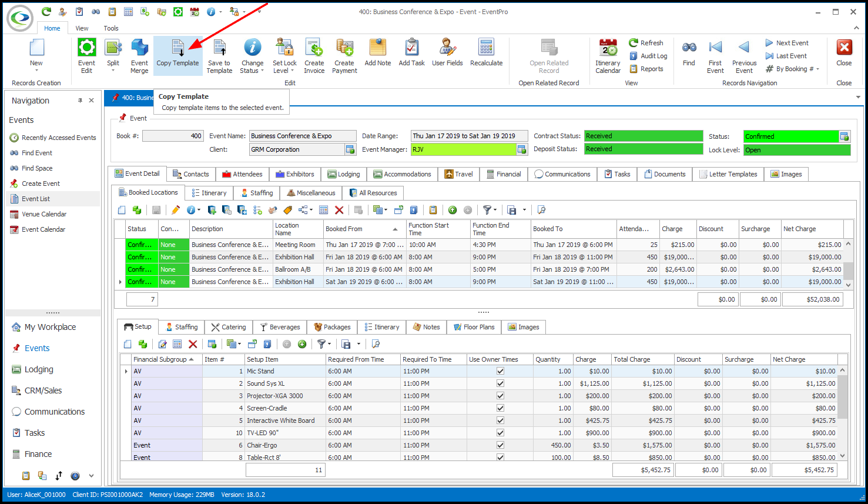Open the tab list dropdown arrow

[858, 98]
